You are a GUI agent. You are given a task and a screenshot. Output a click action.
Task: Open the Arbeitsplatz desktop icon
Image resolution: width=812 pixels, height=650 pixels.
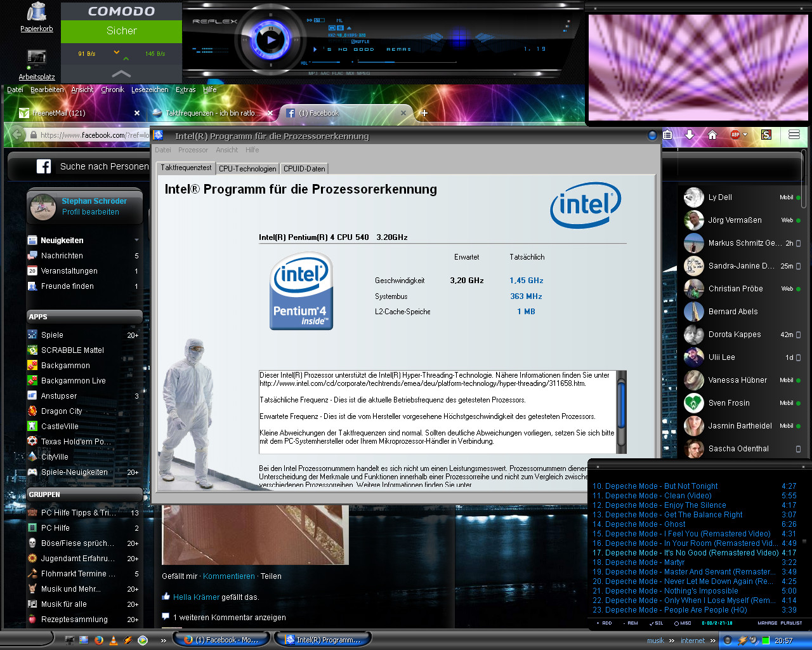click(36, 64)
